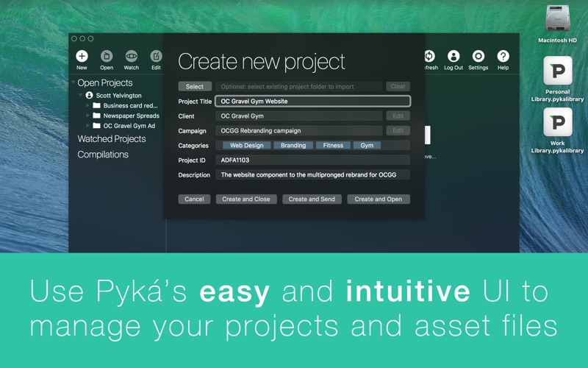Open Personal Library.pykalibrary desktop file
The width and height of the screenshot is (588, 368).
point(558,71)
